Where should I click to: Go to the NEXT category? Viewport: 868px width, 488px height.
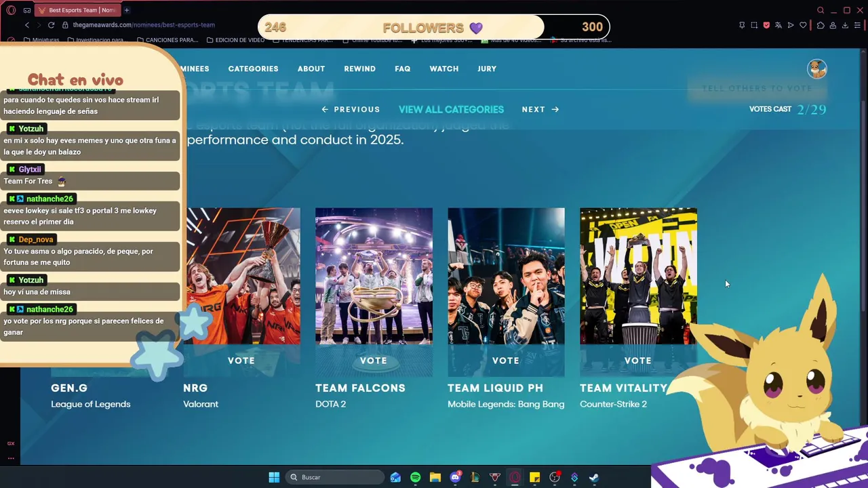pyautogui.click(x=540, y=109)
